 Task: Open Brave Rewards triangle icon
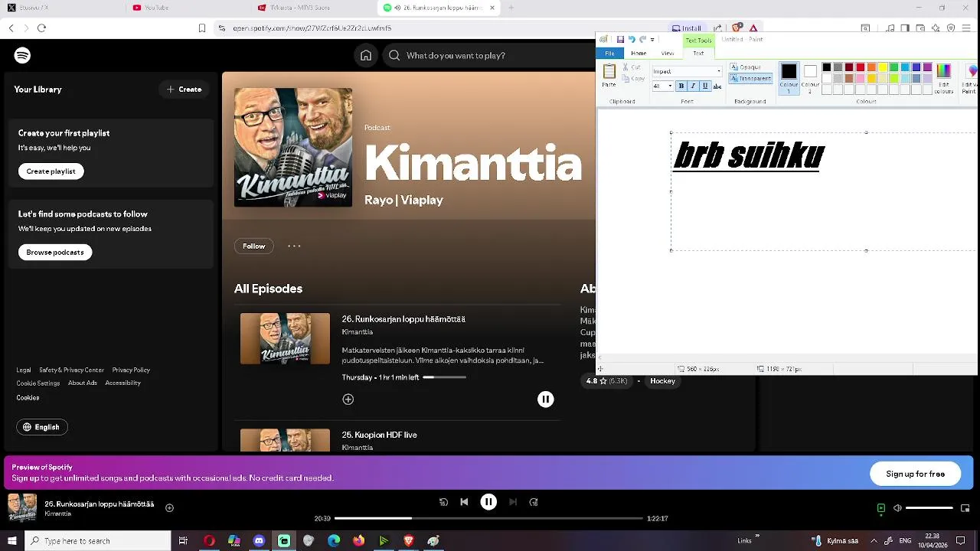pos(754,28)
